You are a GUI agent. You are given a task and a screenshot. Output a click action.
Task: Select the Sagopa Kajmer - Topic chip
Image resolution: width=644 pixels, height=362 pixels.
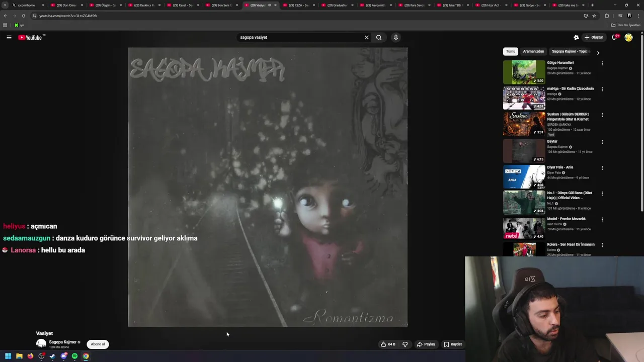point(570,51)
